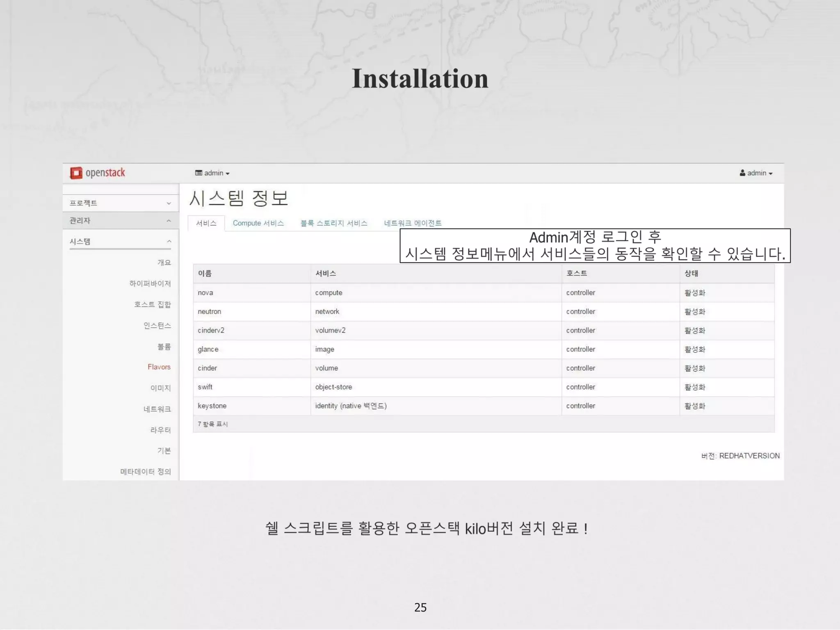This screenshot has height=630, width=840.
Task: Open 메타데이터 정의 sidebar item
Action: 145,472
